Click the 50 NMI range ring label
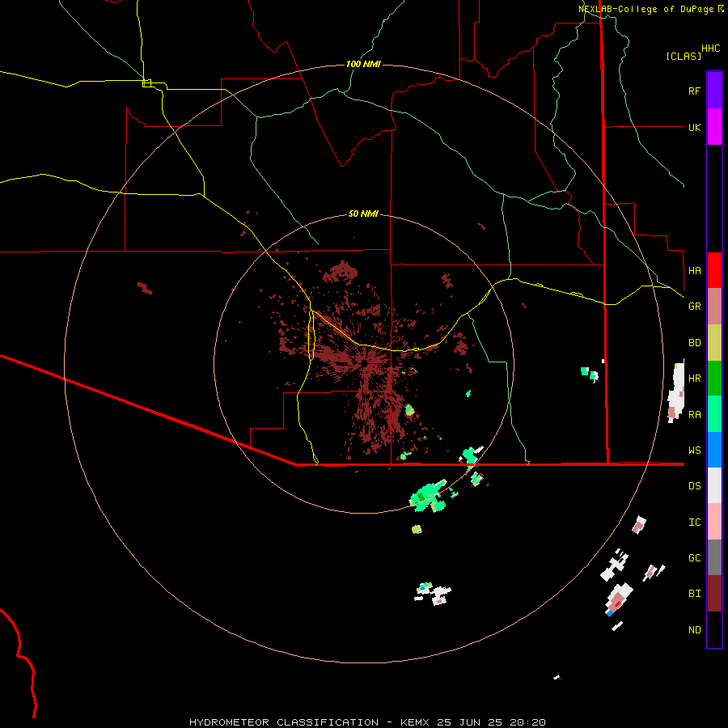Image resolution: width=728 pixels, height=728 pixels. pyautogui.click(x=363, y=214)
